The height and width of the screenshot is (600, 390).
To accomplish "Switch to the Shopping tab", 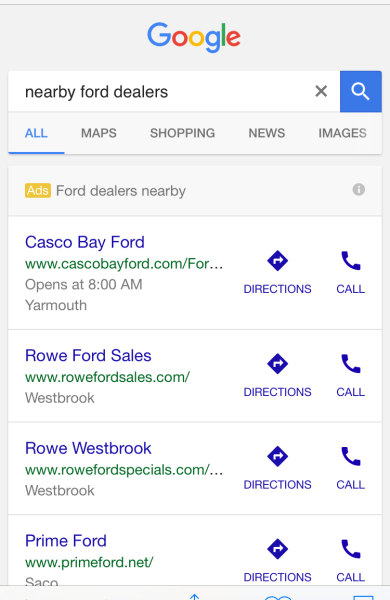I will 183,133.
